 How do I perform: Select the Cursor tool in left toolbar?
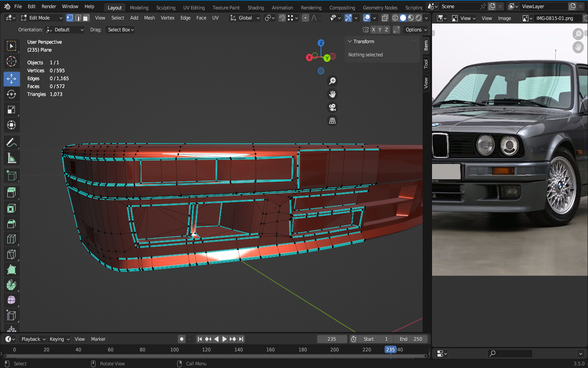(11, 61)
